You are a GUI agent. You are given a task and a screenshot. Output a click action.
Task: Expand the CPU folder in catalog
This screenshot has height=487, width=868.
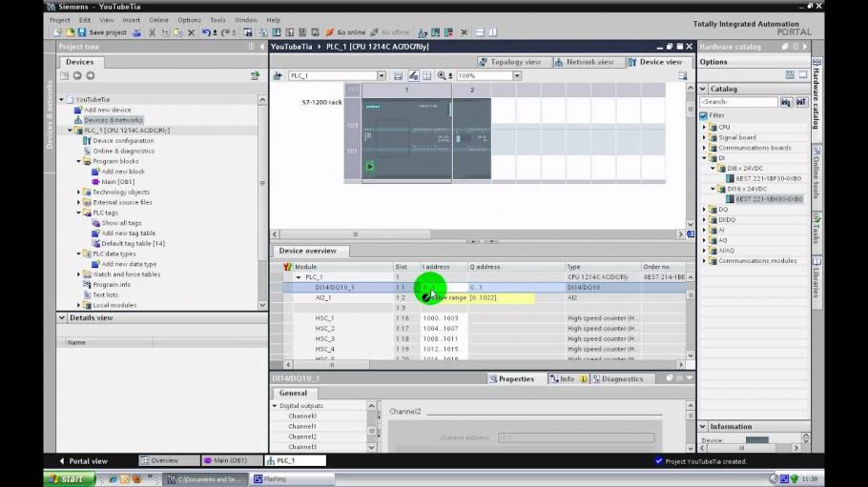pyautogui.click(x=705, y=128)
